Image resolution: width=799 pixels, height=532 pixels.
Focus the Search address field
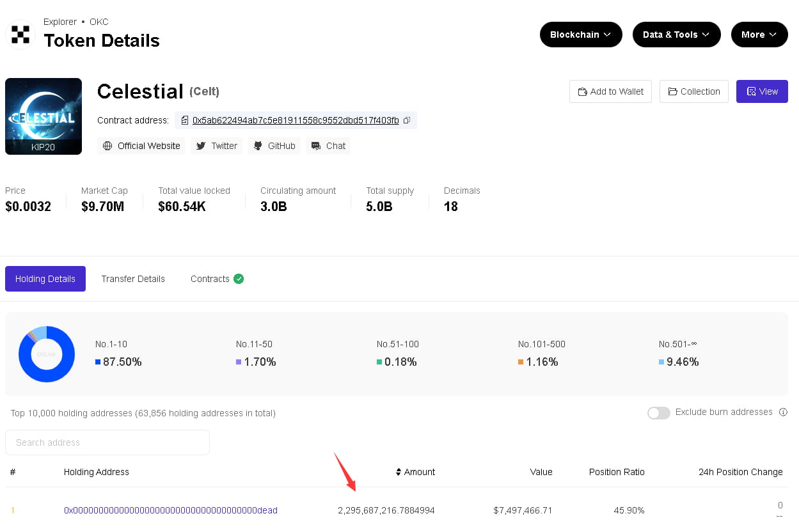pos(107,442)
